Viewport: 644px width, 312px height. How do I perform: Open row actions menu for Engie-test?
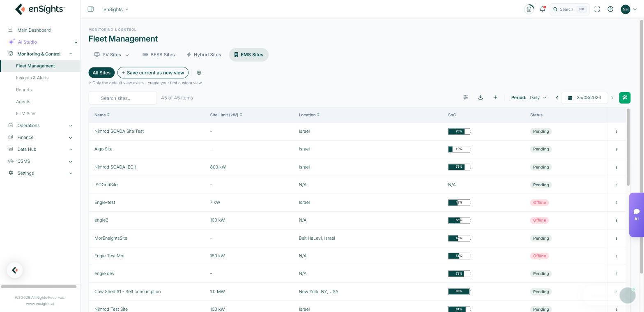click(616, 203)
